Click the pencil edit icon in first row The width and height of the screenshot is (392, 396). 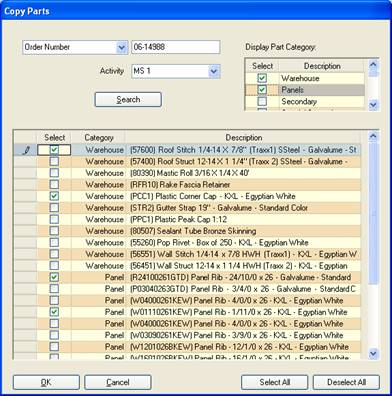pyautogui.click(x=26, y=150)
